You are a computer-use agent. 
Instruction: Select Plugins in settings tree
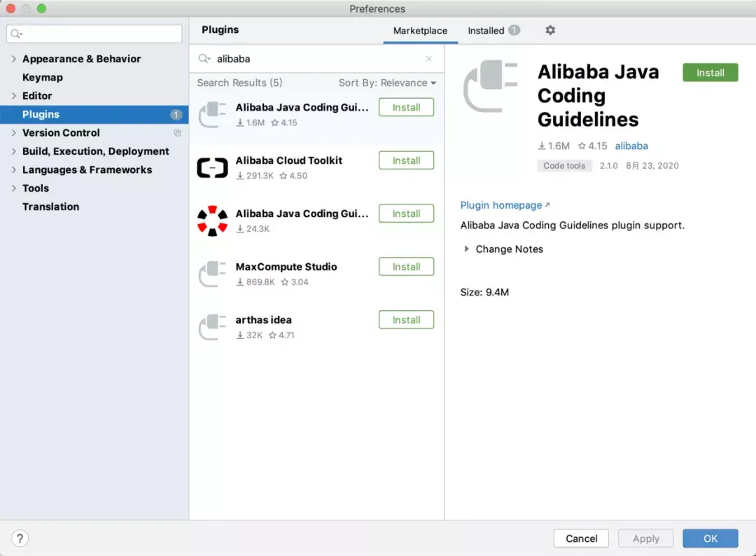(94, 115)
